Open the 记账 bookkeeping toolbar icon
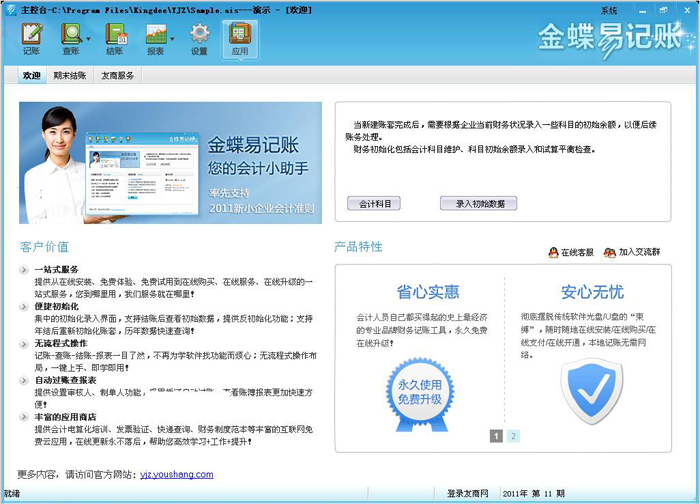This screenshot has width=700, height=504. [x=32, y=38]
